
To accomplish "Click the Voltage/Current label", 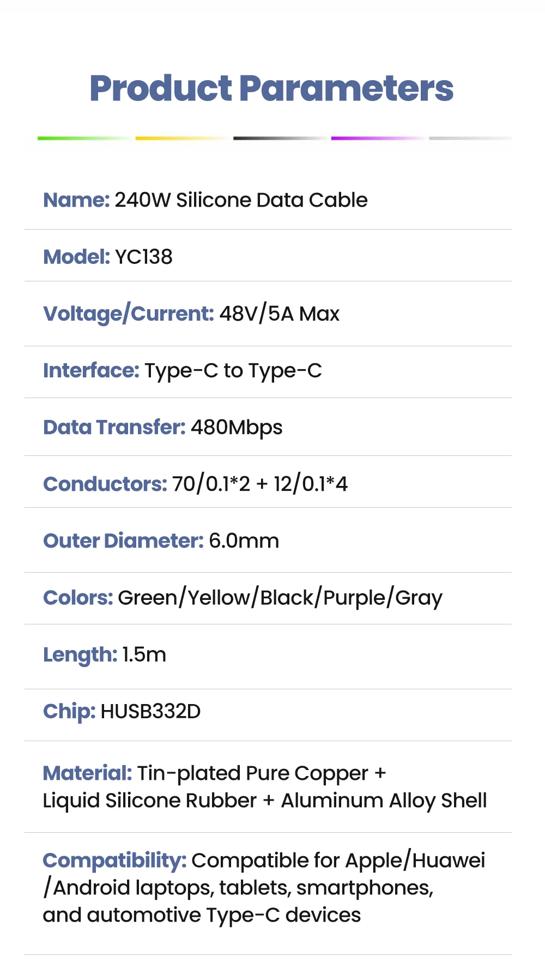I will point(128,314).
